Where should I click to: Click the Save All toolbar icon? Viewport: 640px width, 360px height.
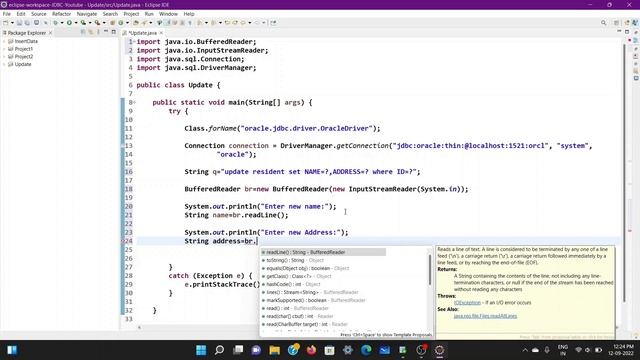[x=27, y=23]
